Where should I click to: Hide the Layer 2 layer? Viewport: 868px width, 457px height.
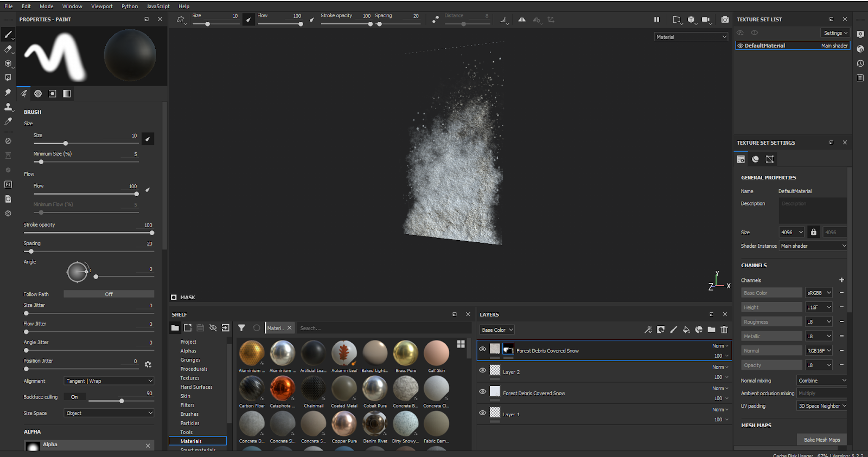click(482, 370)
